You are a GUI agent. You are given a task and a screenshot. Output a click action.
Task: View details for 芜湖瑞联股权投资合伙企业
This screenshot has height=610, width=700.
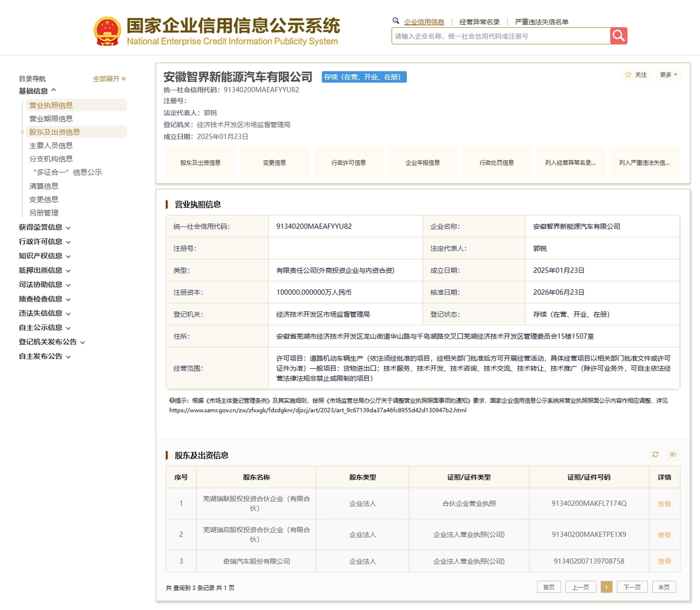[x=664, y=504]
